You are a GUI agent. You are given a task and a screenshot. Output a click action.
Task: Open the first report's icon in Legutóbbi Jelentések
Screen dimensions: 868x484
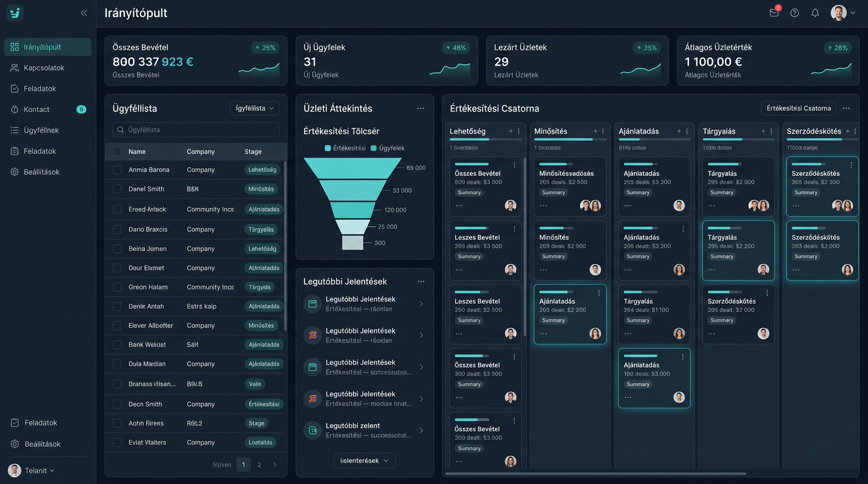click(x=312, y=304)
